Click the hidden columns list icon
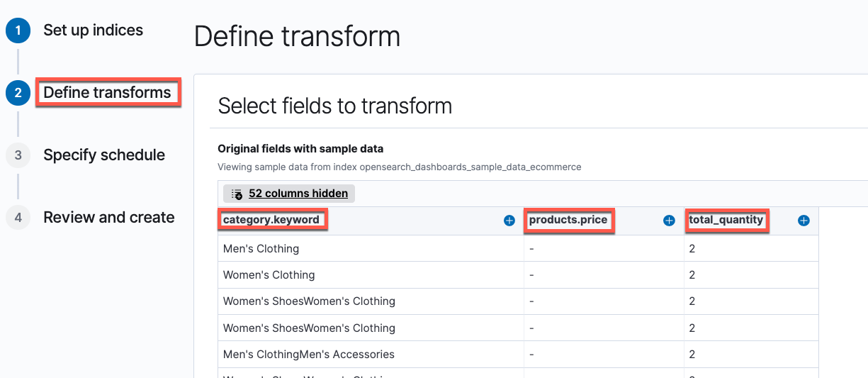The height and width of the screenshot is (378, 868). click(x=237, y=194)
